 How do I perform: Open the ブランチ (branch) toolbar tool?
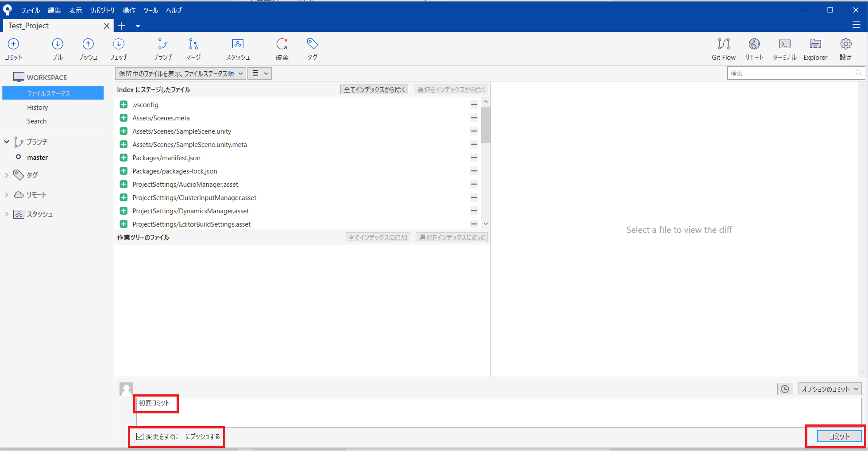tap(163, 49)
